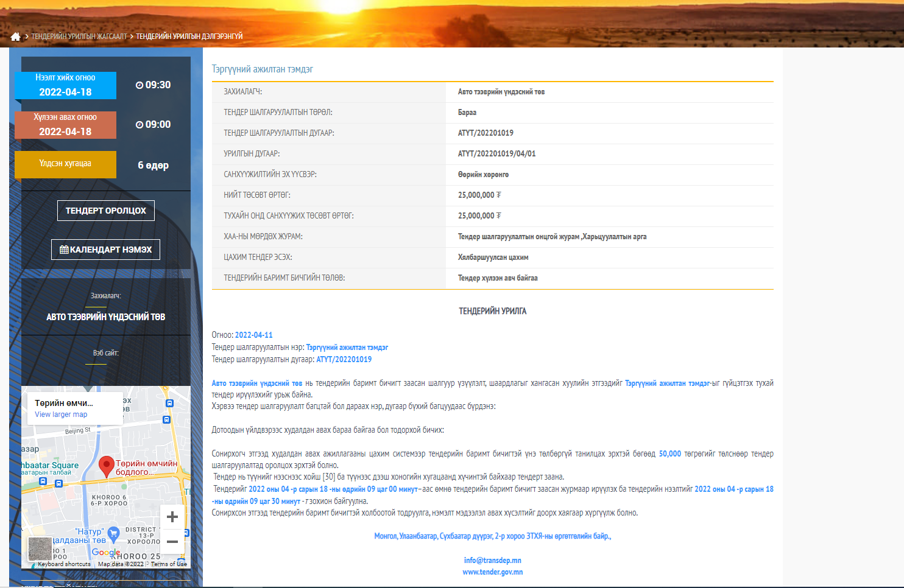The width and height of the screenshot is (904, 588).
Task: Zoom in on the map
Action: 172,517
